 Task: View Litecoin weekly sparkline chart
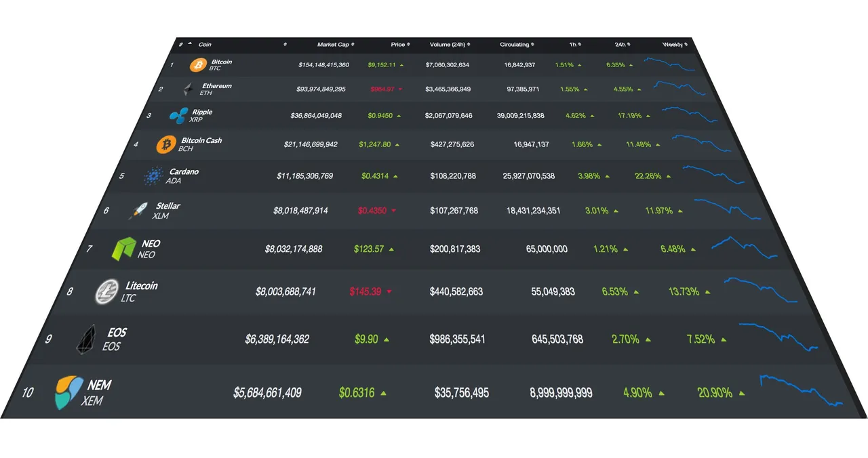pos(761,290)
